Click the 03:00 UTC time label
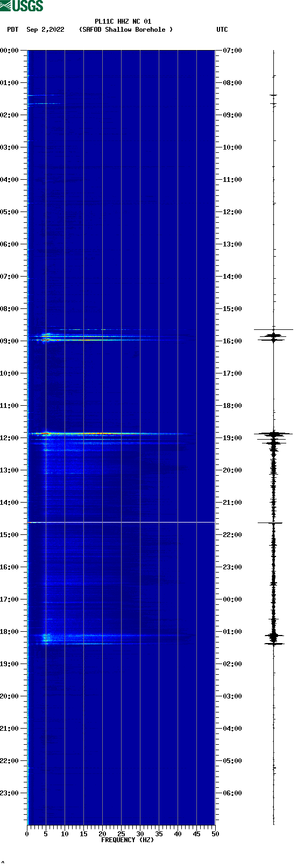297x868 pixels. pos(232,696)
